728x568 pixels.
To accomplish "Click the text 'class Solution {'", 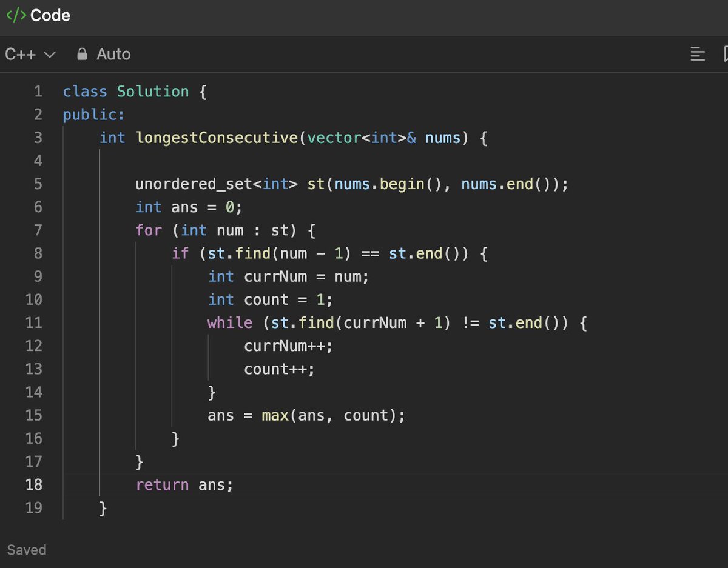I will (x=135, y=92).
